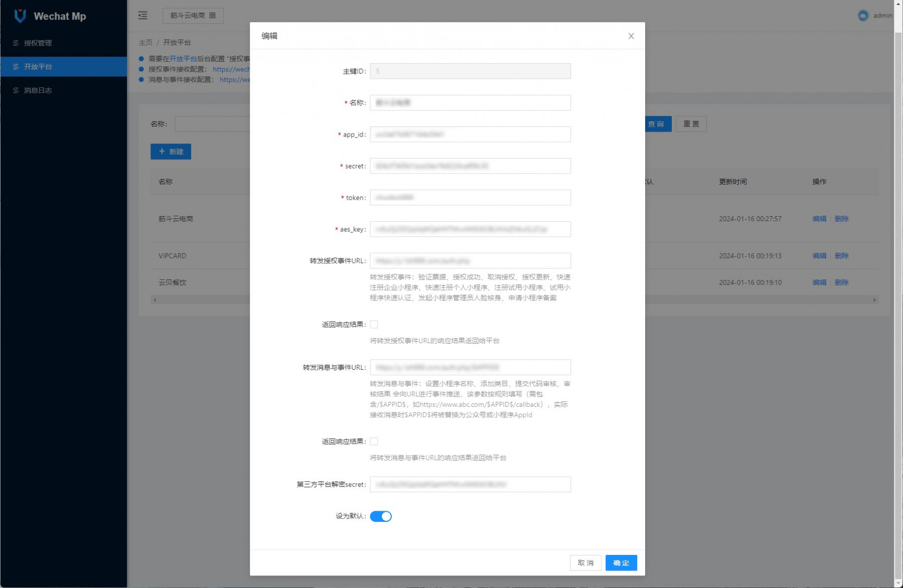
Task: Click into the token input field
Action: [x=470, y=198]
